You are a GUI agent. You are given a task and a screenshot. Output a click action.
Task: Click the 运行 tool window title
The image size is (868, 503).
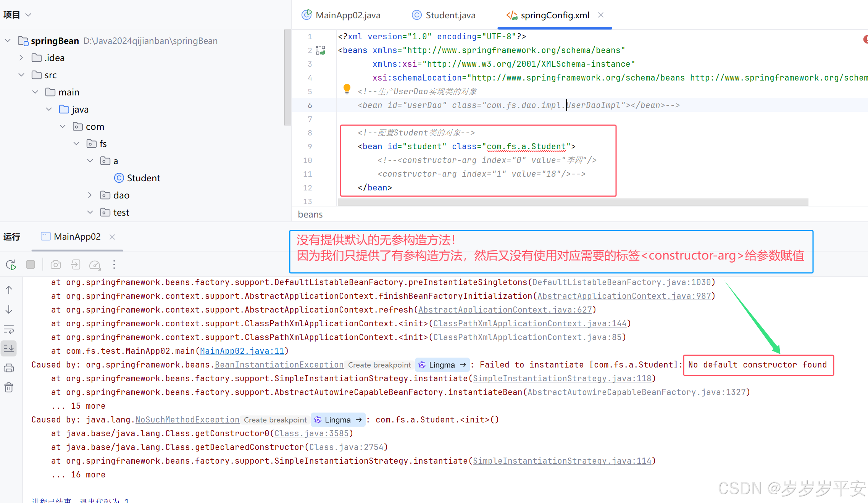12,237
